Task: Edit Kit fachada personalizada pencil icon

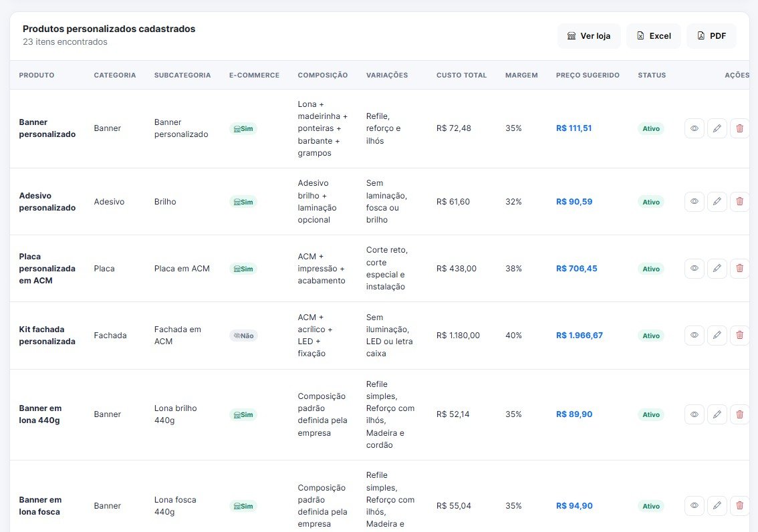Action: [717, 336]
